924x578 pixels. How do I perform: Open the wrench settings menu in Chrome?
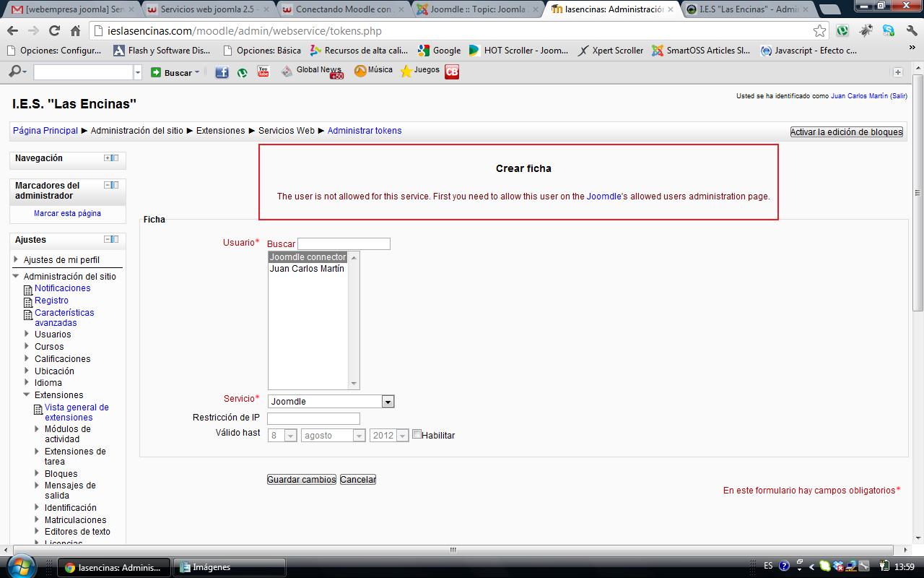point(911,31)
